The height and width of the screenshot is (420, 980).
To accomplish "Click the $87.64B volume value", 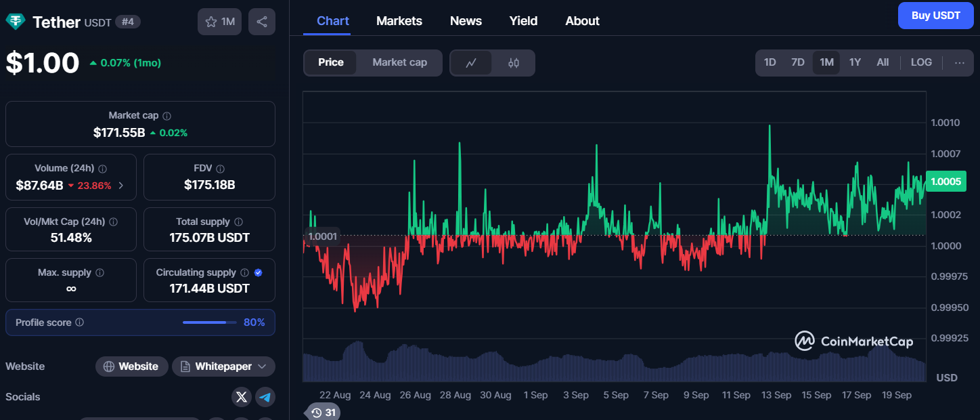I will [x=39, y=186].
